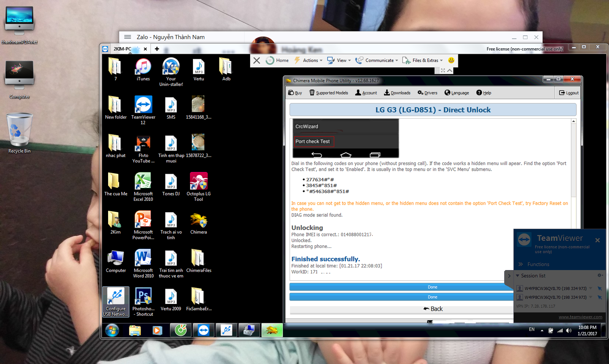Click scroll-up arrow in Chimera log pane

pyautogui.click(x=574, y=121)
